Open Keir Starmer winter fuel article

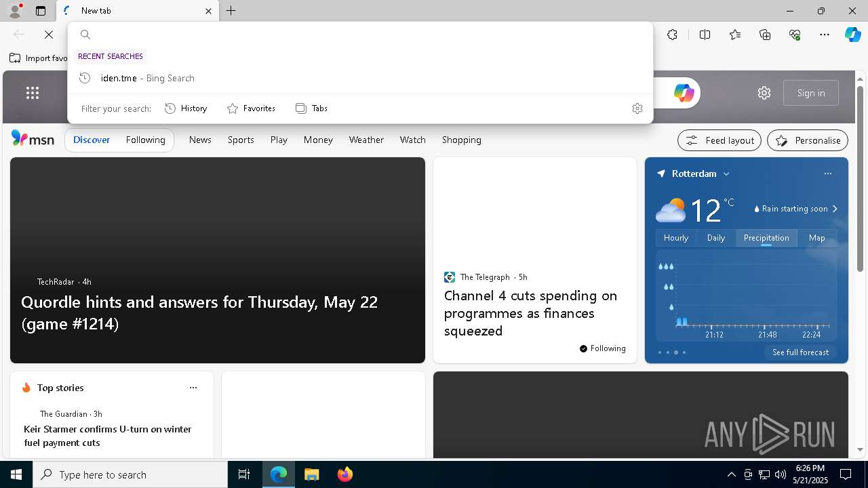tap(108, 436)
